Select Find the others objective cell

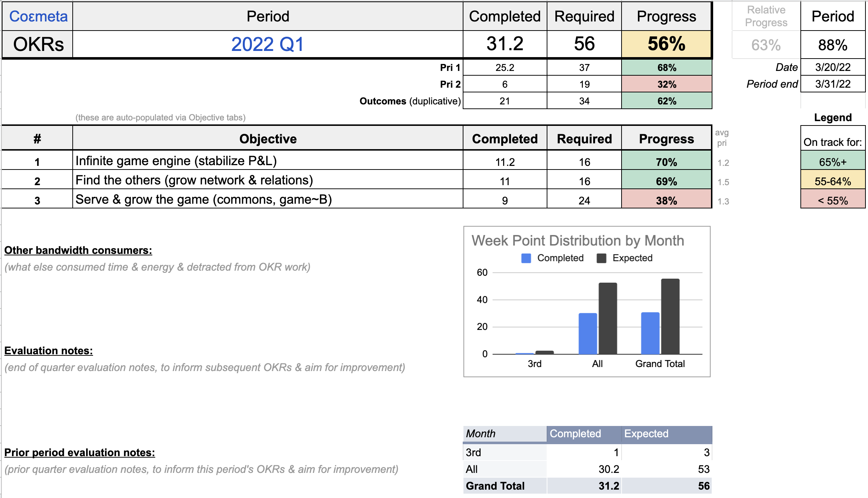194,180
